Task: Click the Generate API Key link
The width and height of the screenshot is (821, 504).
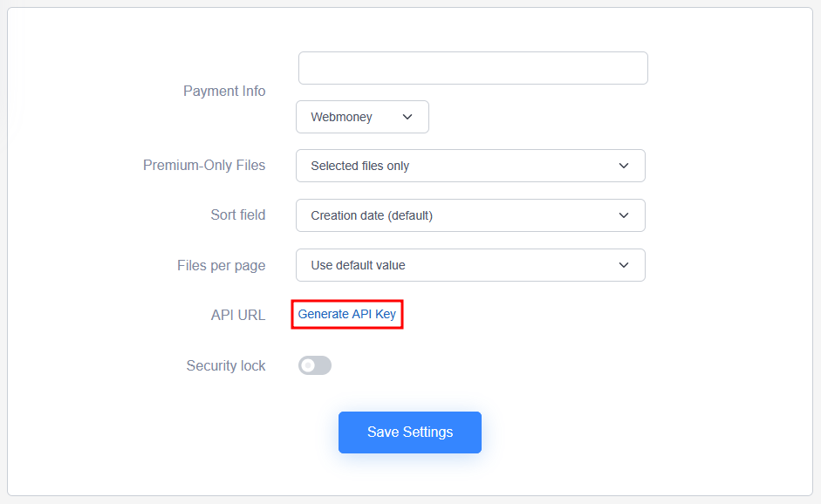Action: (x=346, y=314)
